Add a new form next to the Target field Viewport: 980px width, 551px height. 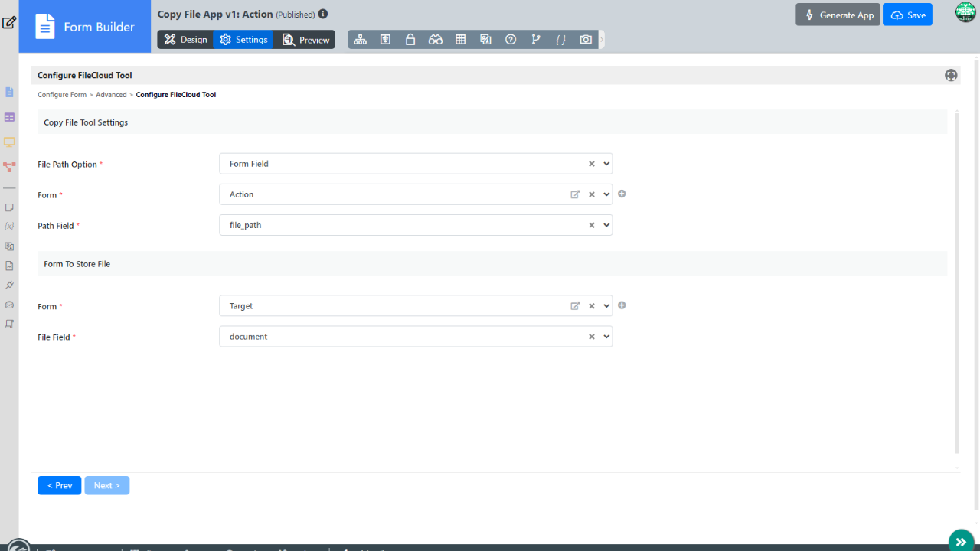[x=622, y=305]
